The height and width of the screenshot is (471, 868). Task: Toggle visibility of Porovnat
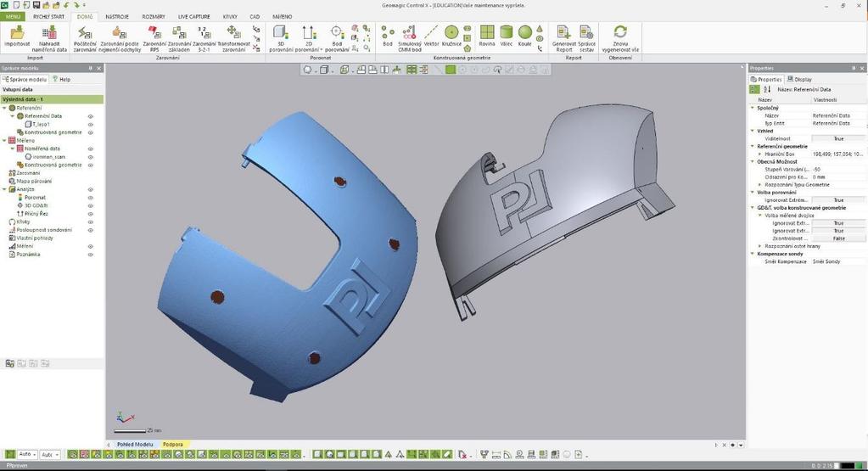[90, 198]
